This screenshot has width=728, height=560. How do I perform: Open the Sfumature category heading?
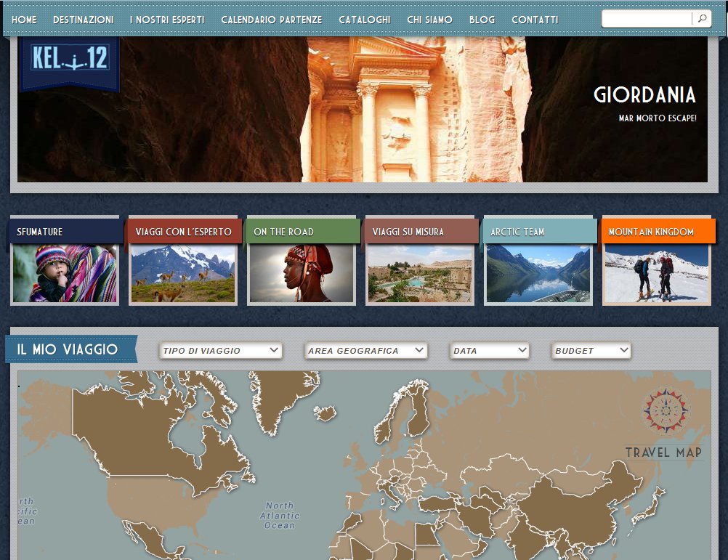[65, 232]
